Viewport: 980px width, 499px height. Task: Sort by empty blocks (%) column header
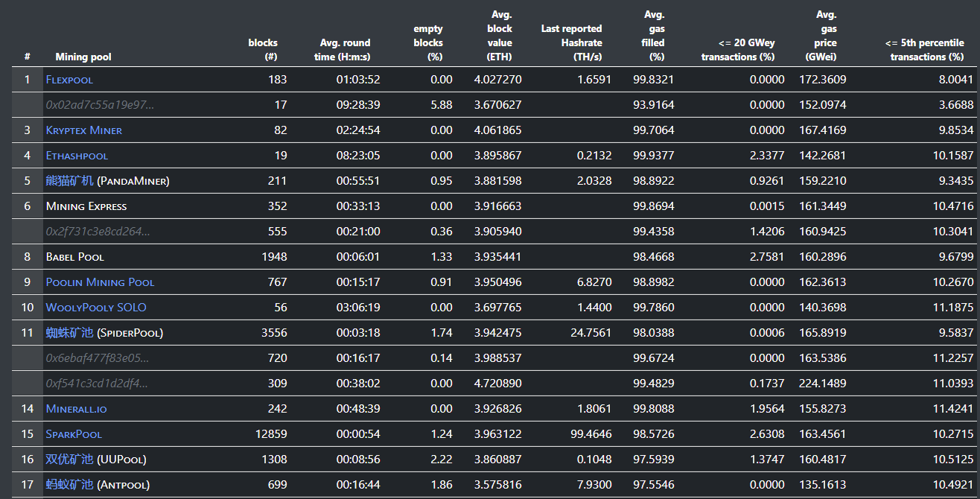click(x=428, y=42)
